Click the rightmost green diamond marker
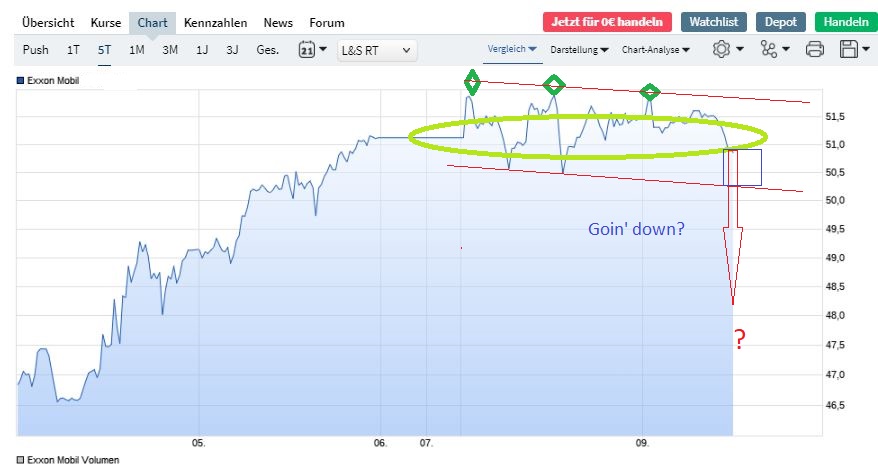 [x=650, y=92]
